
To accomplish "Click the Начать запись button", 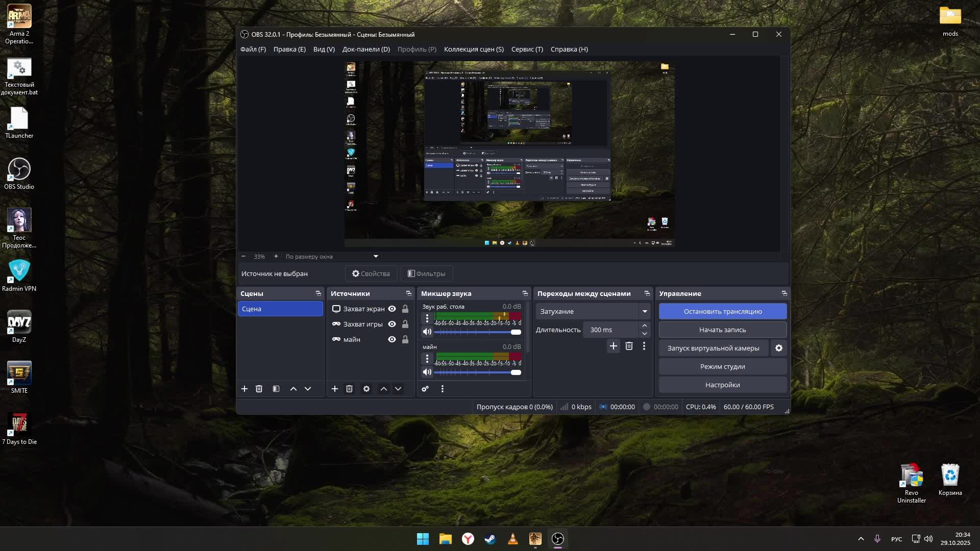I will (x=723, y=330).
